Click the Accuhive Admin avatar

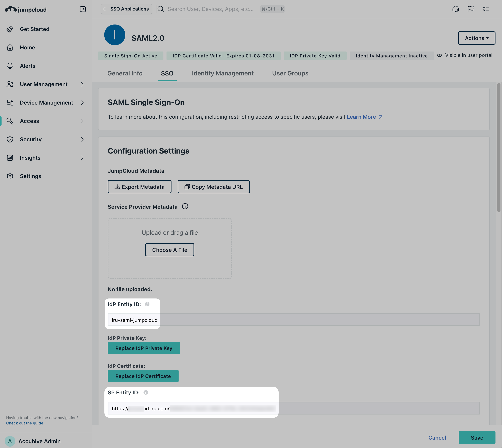[10, 441]
